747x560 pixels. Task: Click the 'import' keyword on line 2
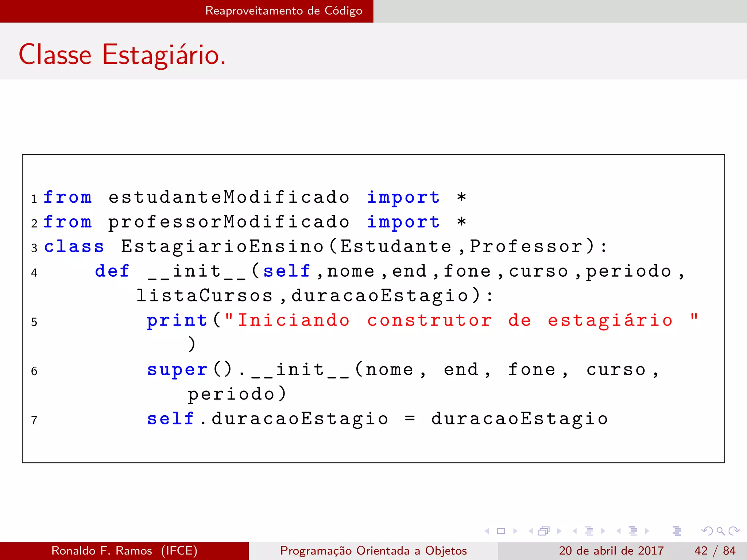[403, 222]
